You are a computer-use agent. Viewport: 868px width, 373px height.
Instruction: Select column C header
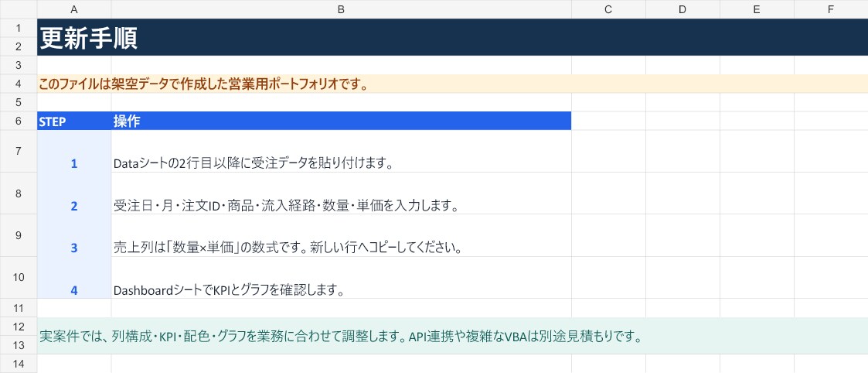(608, 9)
